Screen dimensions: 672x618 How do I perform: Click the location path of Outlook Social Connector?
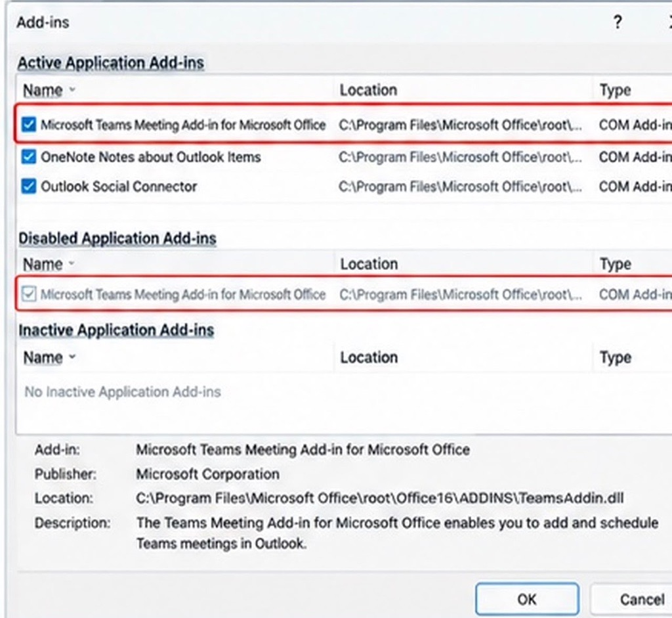pos(460,187)
